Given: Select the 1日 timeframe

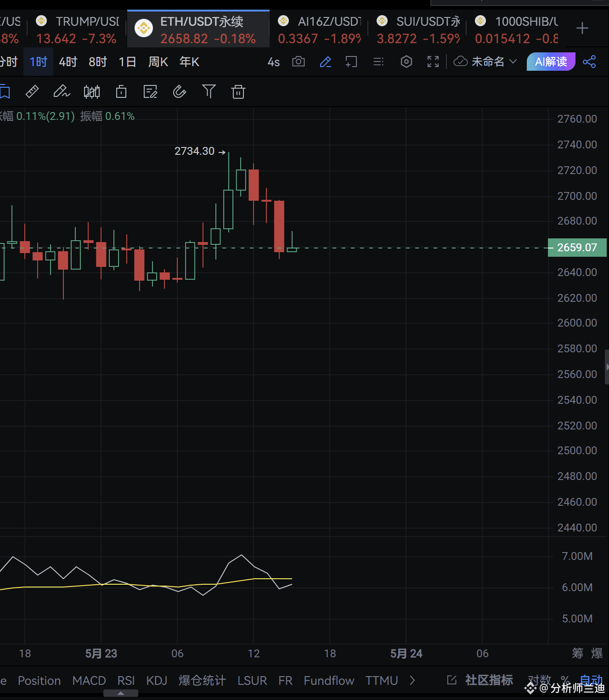Looking at the screenshot, I should click(127, 62).
